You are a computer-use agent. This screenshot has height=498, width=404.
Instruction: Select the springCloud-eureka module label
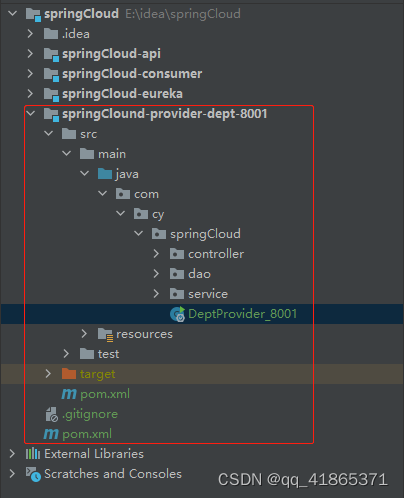coord(122,94)
